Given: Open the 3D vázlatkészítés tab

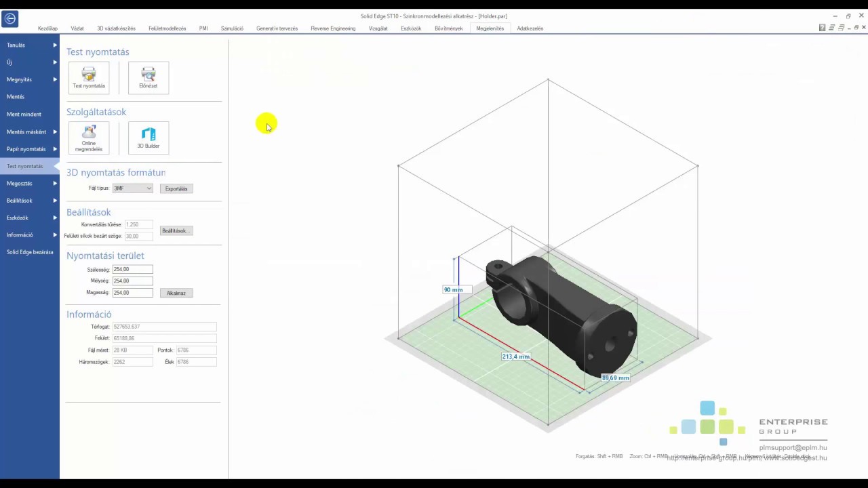Looking at the screenshot, I should (116, 28).
